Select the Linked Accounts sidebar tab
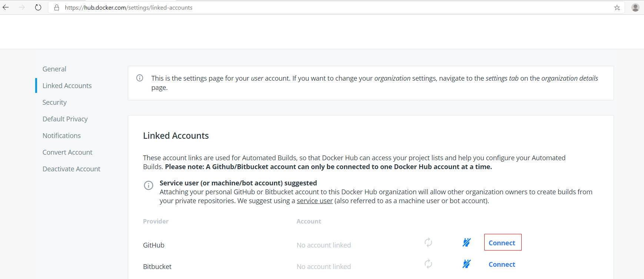Viewport: 644px width, 279px height. (67, 85)
